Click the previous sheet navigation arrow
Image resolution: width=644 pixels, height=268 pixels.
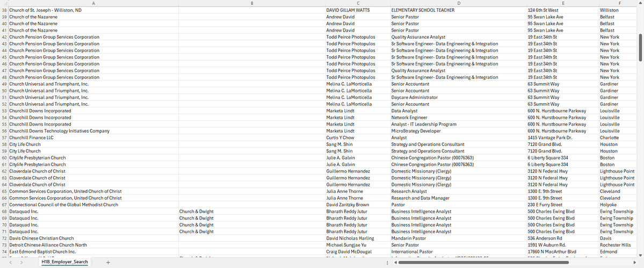(11, 262)
